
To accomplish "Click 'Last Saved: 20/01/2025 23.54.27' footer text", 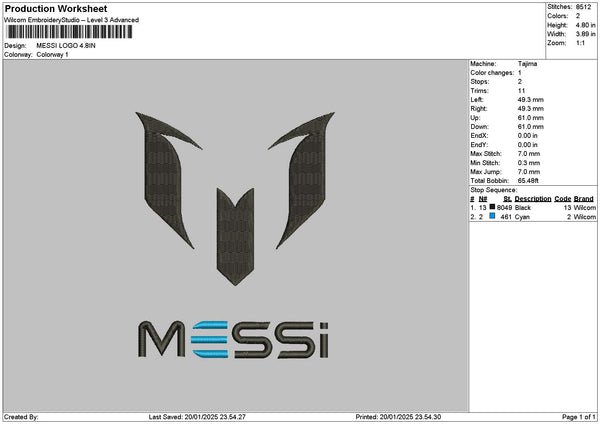I will click(197, 417).
